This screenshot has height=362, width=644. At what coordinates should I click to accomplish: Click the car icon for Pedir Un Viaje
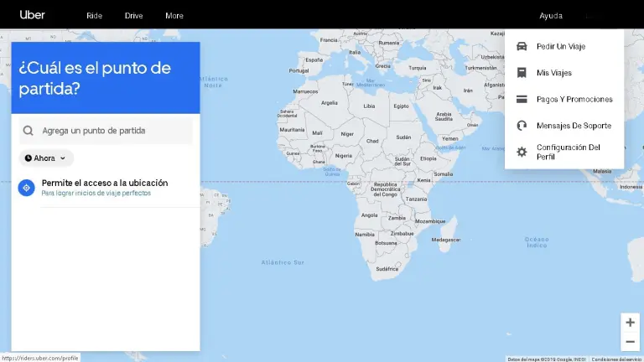(522, 46)
